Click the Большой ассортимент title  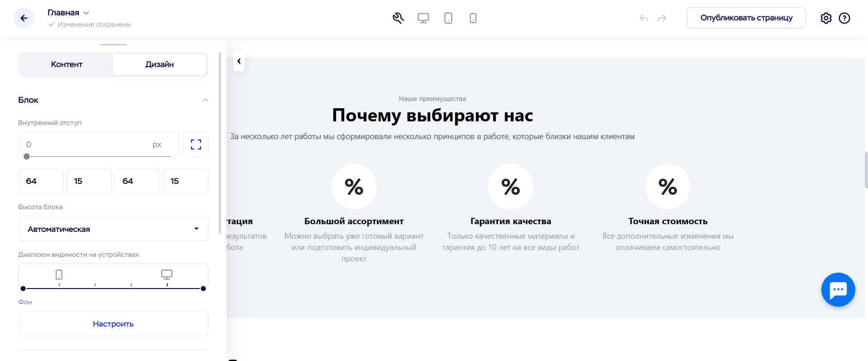tap(354, 221)
